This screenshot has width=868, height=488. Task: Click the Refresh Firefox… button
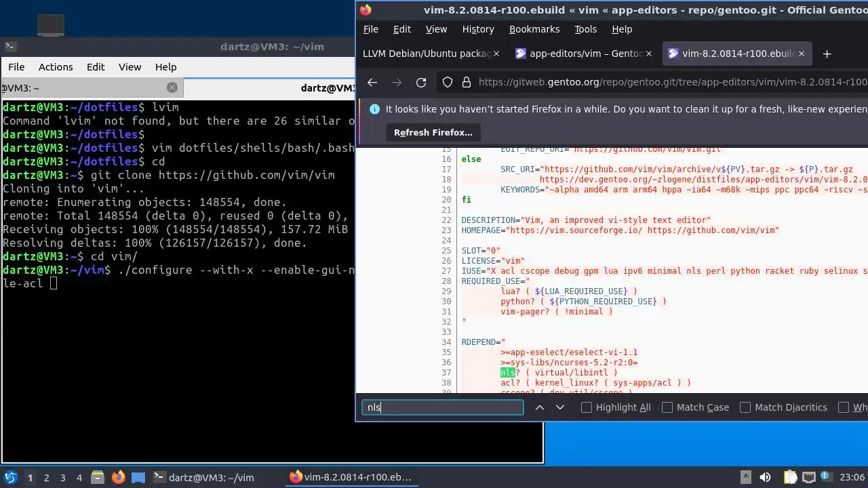point(433,132)
